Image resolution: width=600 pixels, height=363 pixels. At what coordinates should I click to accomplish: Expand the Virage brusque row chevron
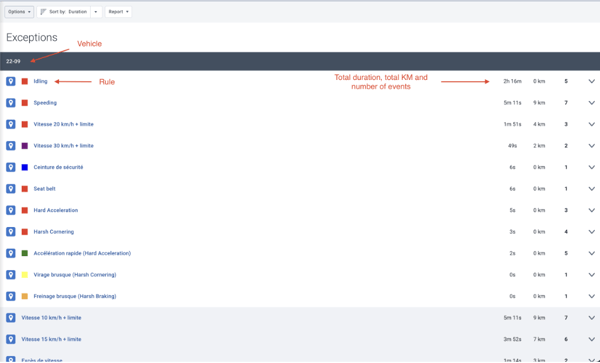coord(592,275)
